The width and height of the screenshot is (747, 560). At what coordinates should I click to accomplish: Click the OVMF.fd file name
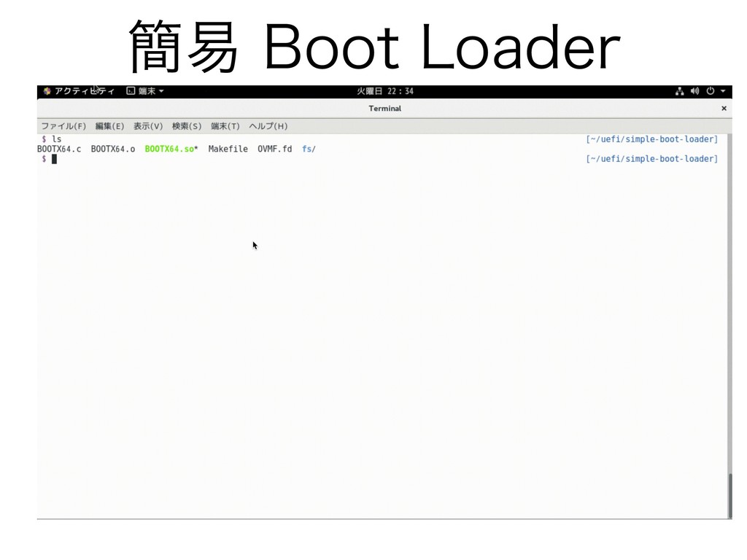pyautogui.click(x=275, y=149)
